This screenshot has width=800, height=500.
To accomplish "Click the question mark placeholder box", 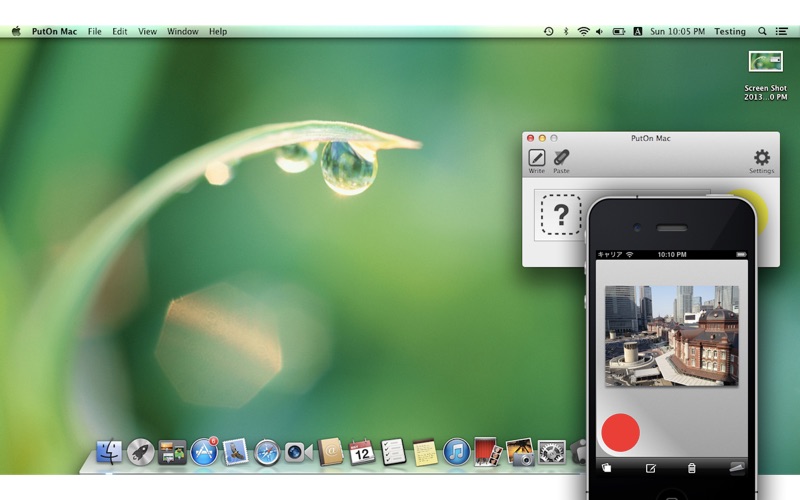I will [561, 215].
